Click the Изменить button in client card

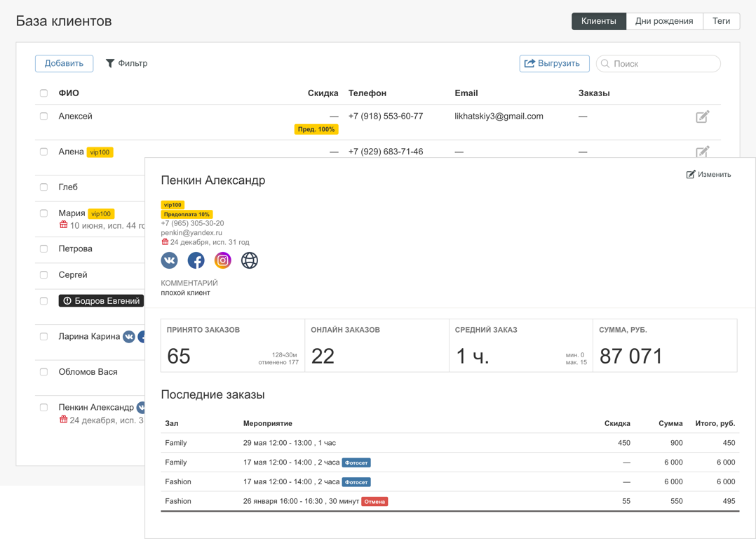709,174
